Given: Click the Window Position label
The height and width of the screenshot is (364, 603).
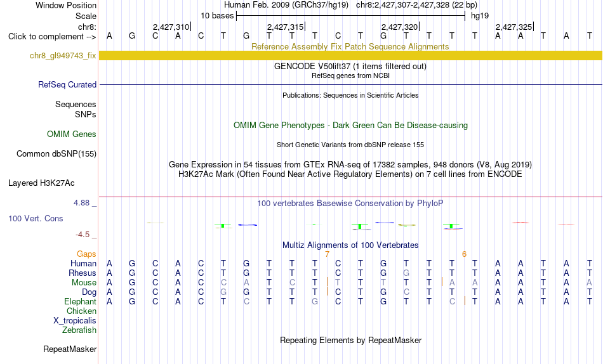Looking at the screenshot, I should coord(66,5).
